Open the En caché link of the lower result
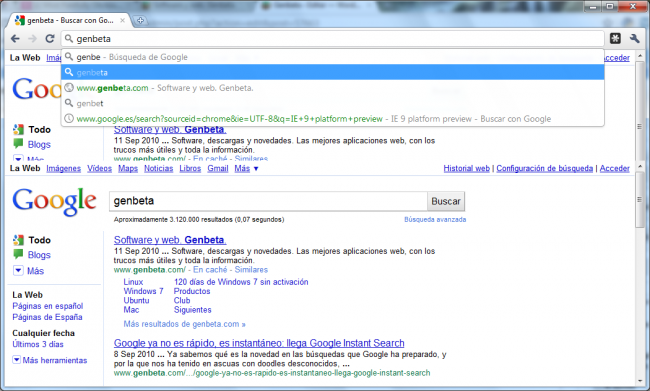 [x=210, y=270]
